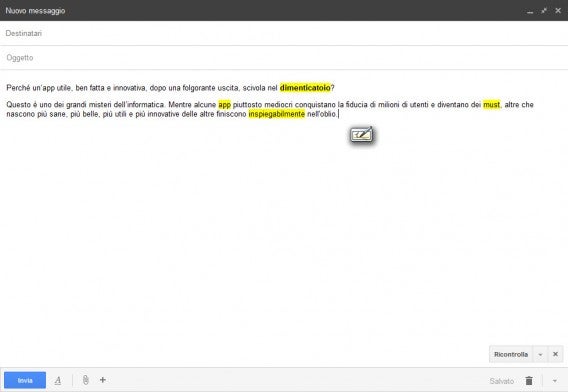Open the plus insert options icon
The image size is (568, 392).
pos(103,380)
